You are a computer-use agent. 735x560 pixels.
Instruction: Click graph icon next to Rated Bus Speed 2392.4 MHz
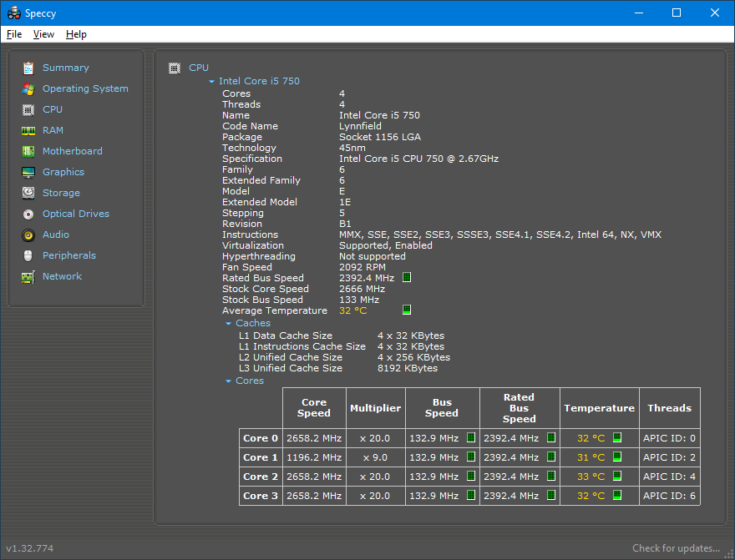point(407,277)
